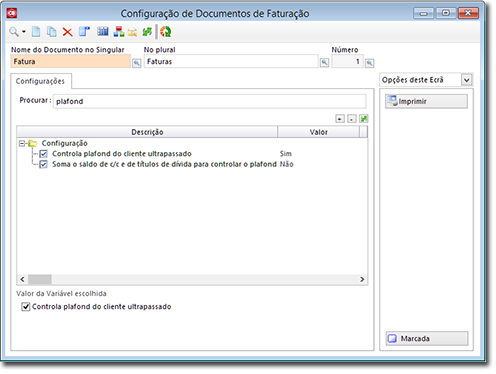Create a new record with blank page icon
Viewport: 496px width, 374px height.
(x=36, y=32)
